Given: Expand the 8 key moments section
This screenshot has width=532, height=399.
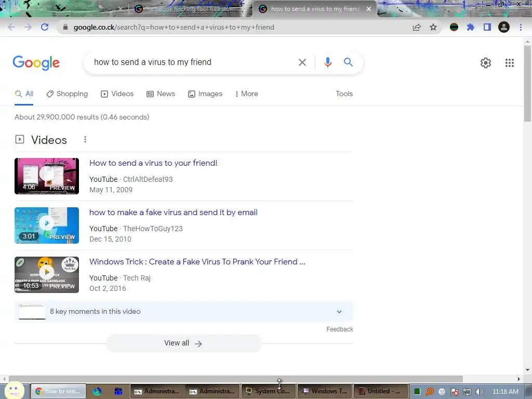Looking at the screenshot, I should coord(184,312).
